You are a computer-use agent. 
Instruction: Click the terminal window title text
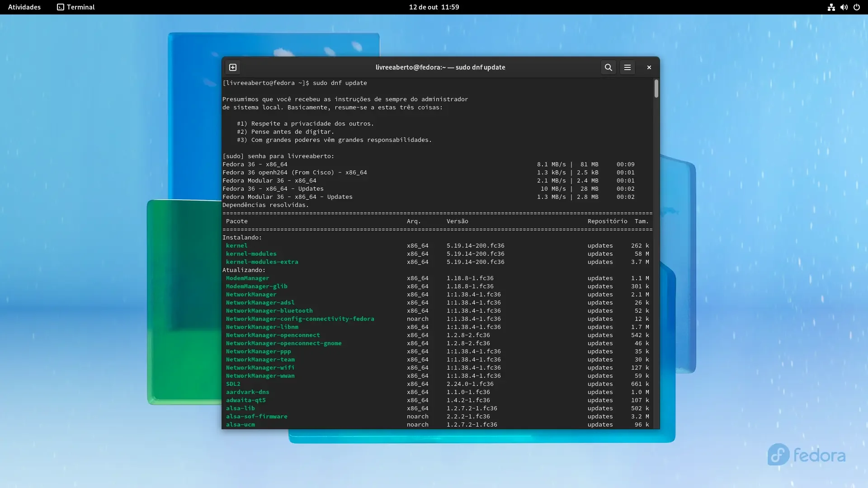[x=440, y=67]
